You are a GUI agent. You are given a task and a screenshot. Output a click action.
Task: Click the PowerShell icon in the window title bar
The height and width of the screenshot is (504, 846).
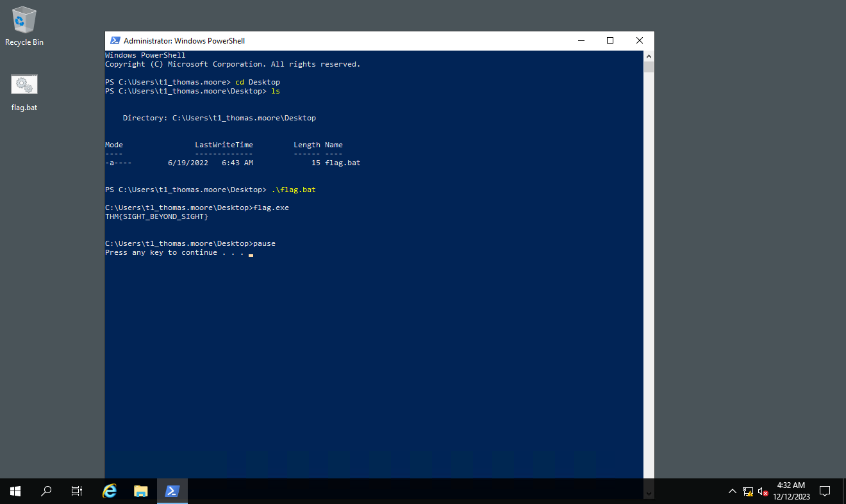[x=115, y=40]
